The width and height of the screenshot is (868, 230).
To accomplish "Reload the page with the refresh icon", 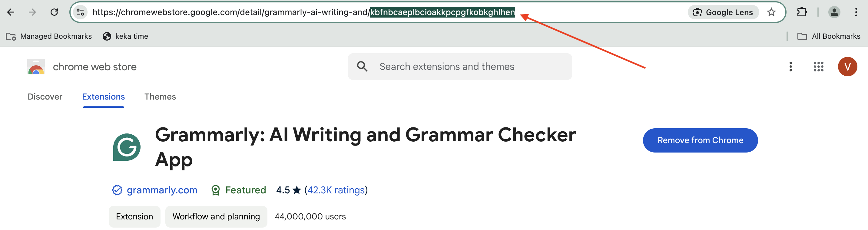I will [54, 12].
